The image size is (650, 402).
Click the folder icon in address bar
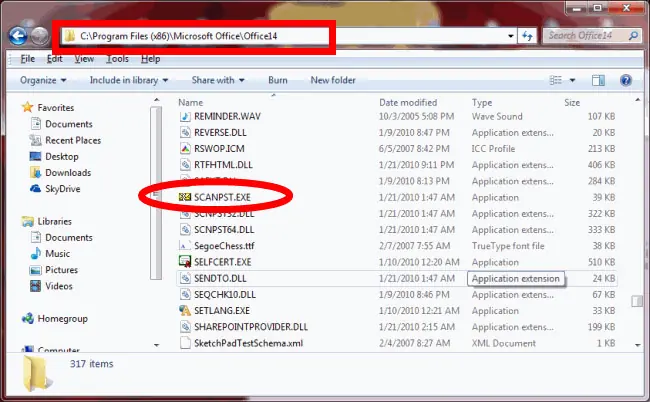pos(70,36)
